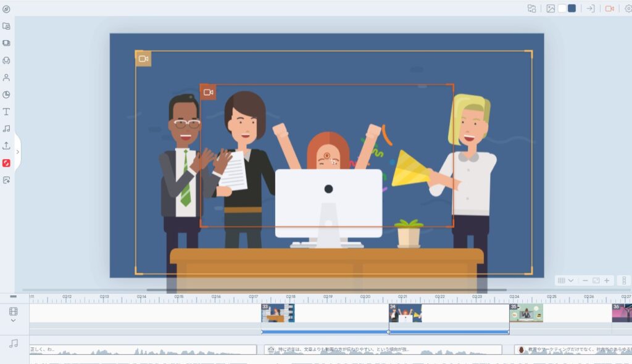Expand the collapsed left side panel arrow
Screen dimensions: 632x364
pyautogui.click(x=18, y=152)
